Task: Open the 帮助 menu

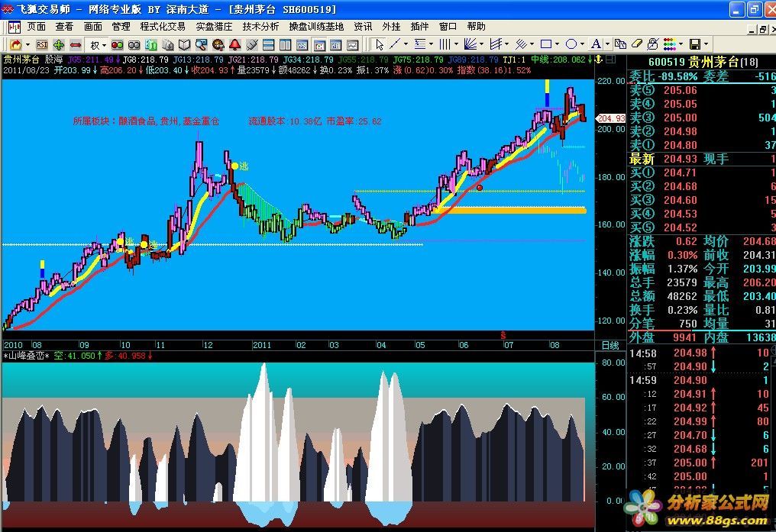Action: [x=476, y=26]
